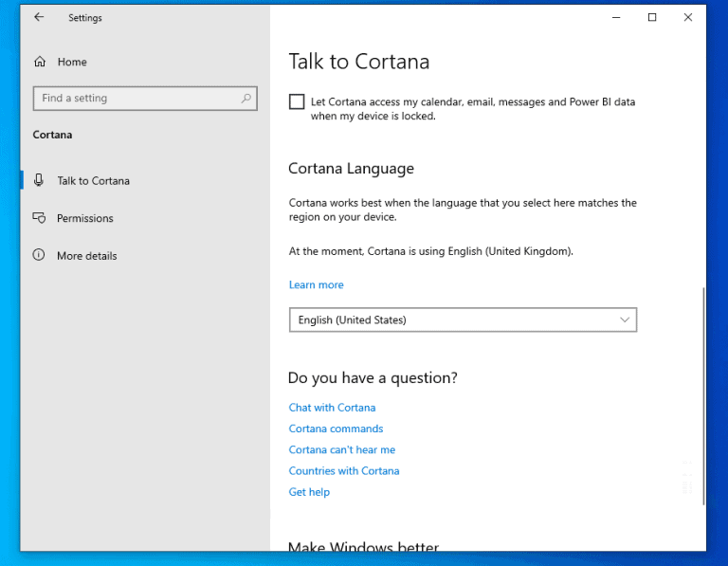Click the vertical scrollbar thumb on the right
The image size is (728, 566).
(x=703, y=396)
